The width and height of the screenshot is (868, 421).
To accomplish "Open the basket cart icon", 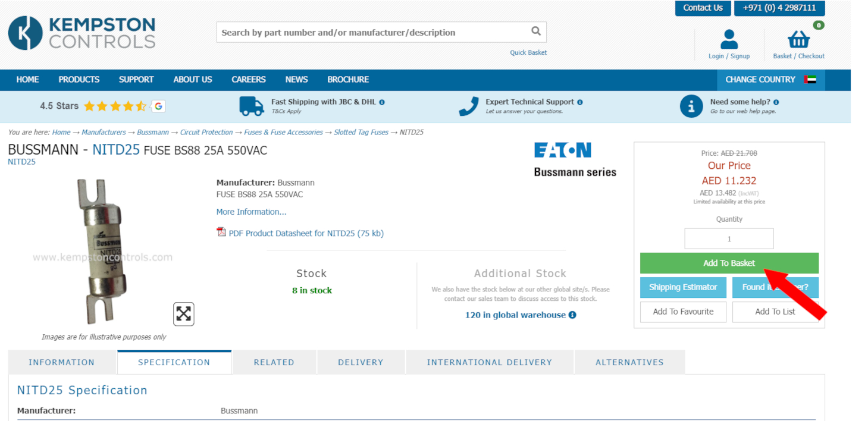I will [x=798, y=39].
